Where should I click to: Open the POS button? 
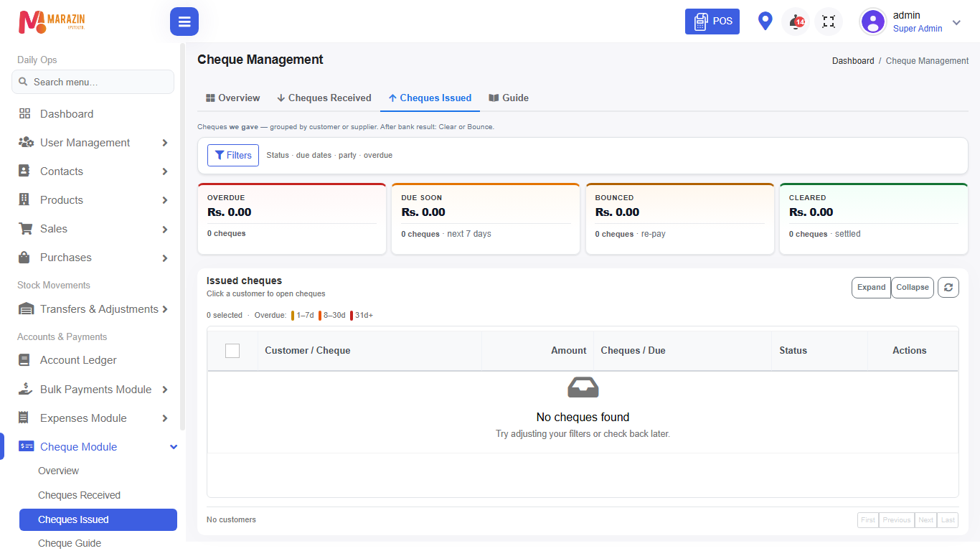(x=712, y=22)
